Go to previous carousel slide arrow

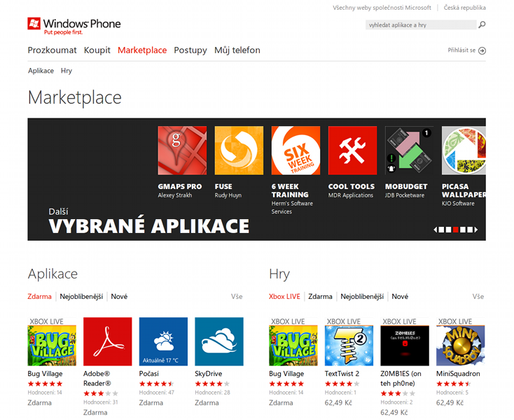436,230
